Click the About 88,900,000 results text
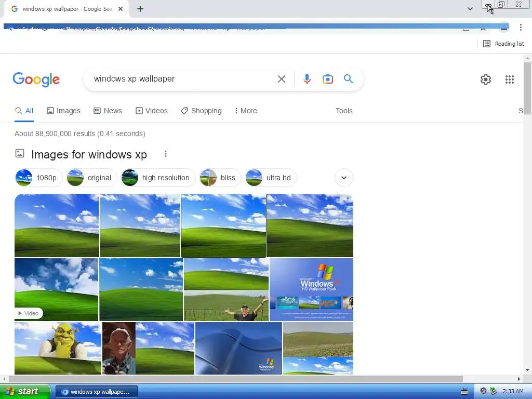Viewport: 532px width, 399px height. (x=79, y=134)
